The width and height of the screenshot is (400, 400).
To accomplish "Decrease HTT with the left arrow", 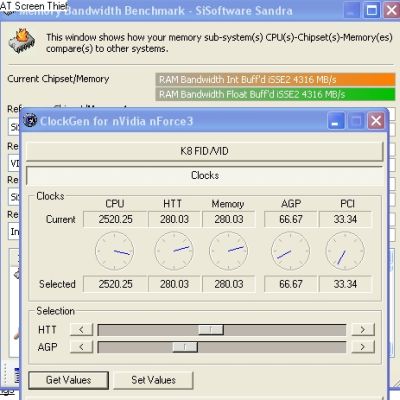I will 82,330.
